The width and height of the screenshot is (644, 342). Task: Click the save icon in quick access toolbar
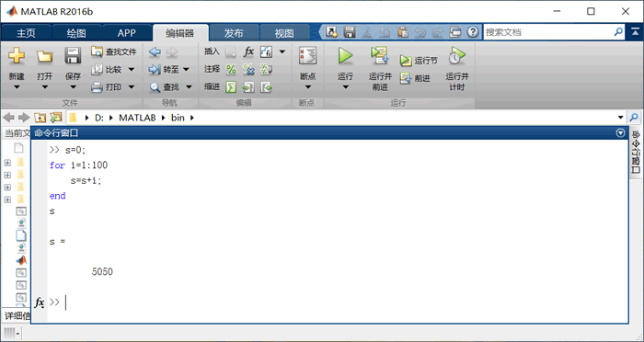point(350,32)
